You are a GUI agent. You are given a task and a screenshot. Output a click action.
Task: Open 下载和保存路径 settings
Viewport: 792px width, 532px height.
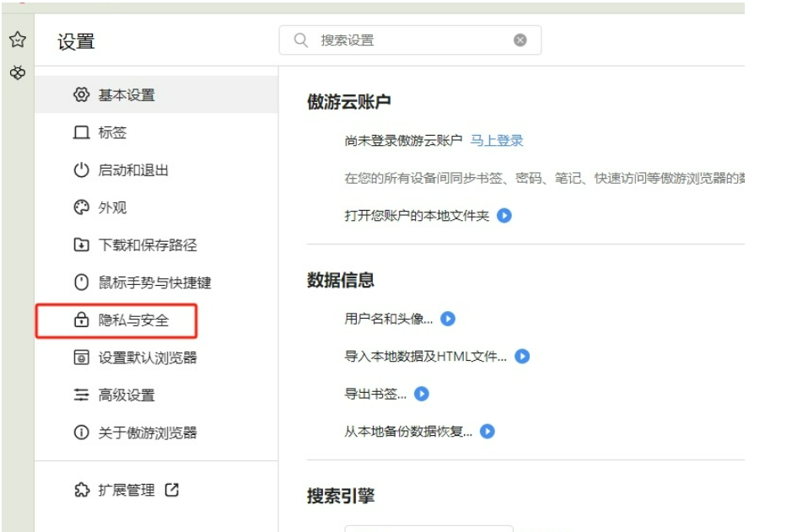pos(156,245)
